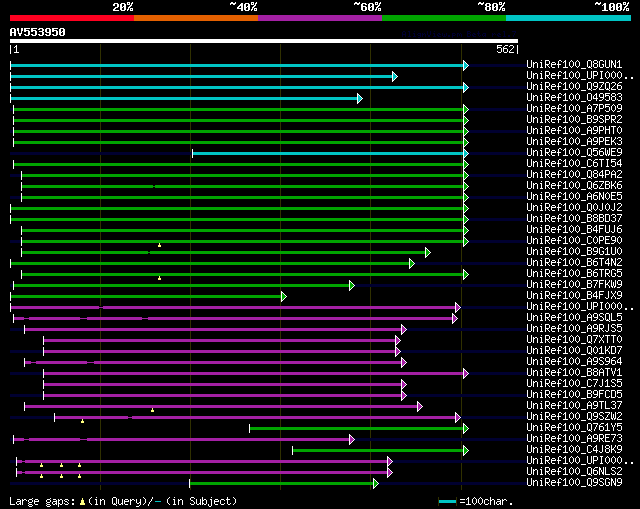
Task: Click the red 20% identity color segment
Action: (x=72, y=18)
